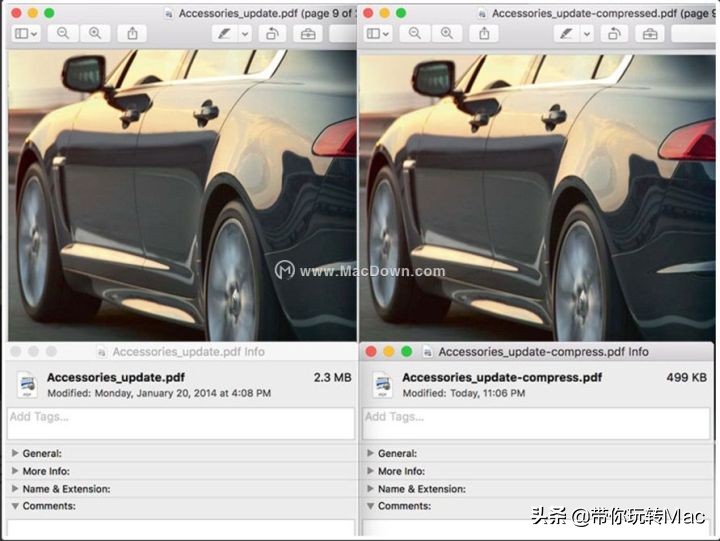Zoom in on the compressed PDF window
This screenshot has width=720, height=541.
pyautogui.click(x=447, y=34)
